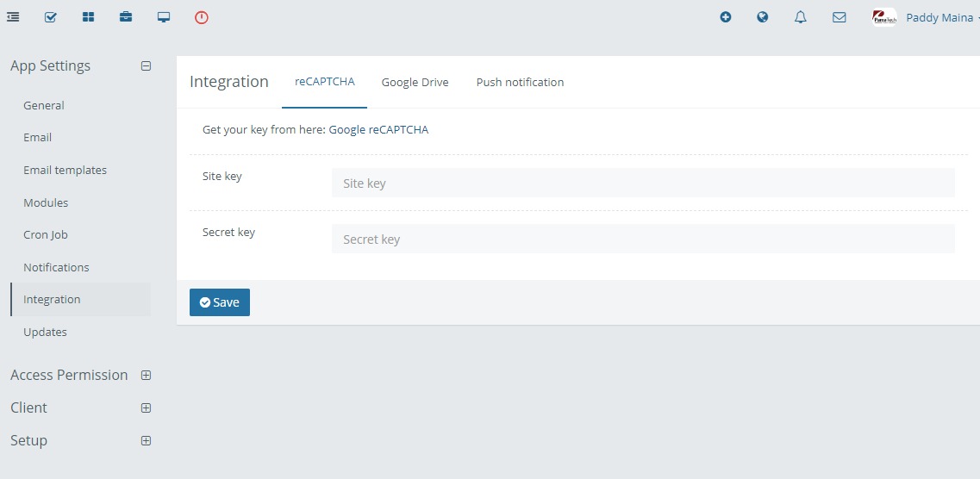
Task: Expand the Client section
Action: pyautogui.click(x=147, y=407)
